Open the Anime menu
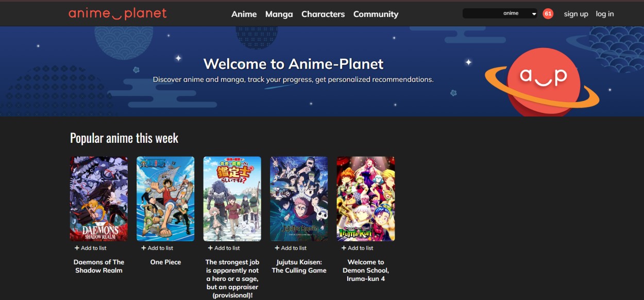Image resolution: width=644 pixels, height=300 pixels. click(x=244, y=14)
